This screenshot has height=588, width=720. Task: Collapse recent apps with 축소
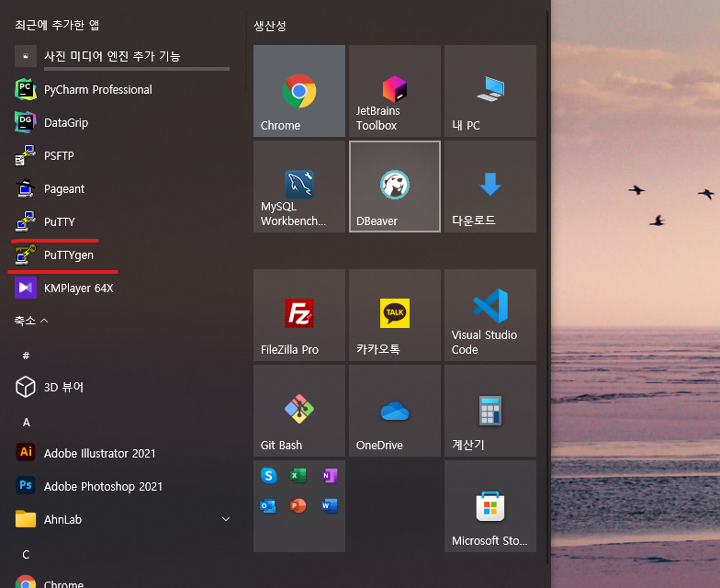pyautogui.click(x=31, y=321)
